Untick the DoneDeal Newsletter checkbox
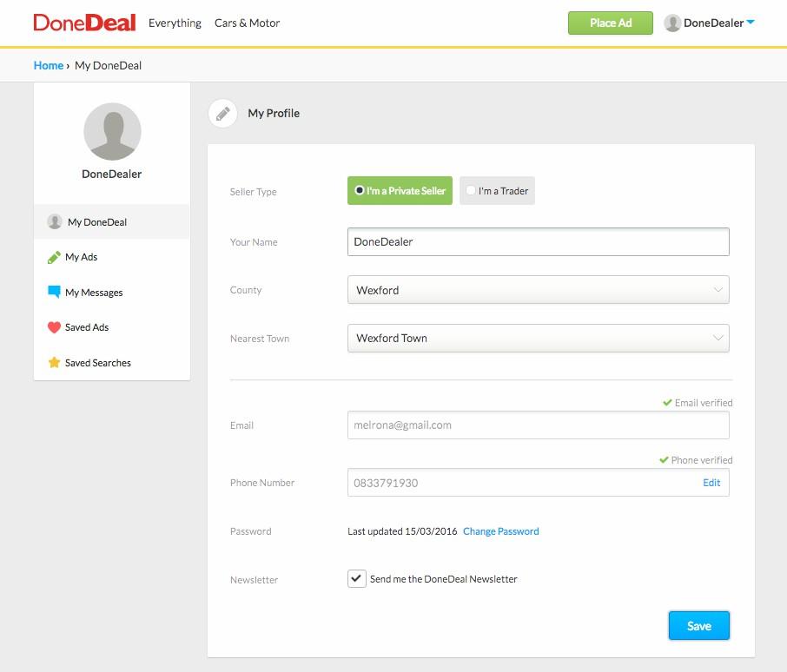This screenshot has height=672, width=787. pyautogui.click(x=356, y=579)
